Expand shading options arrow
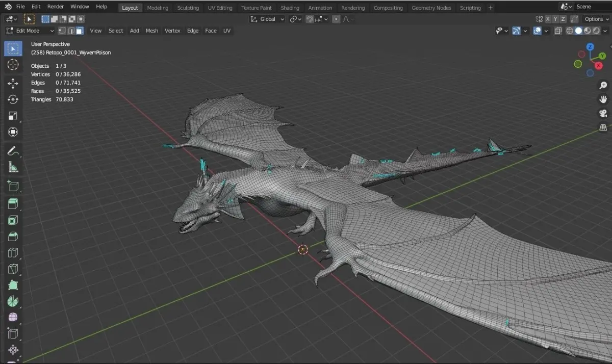Screen dimensions: 612x364 click(604, 31)
